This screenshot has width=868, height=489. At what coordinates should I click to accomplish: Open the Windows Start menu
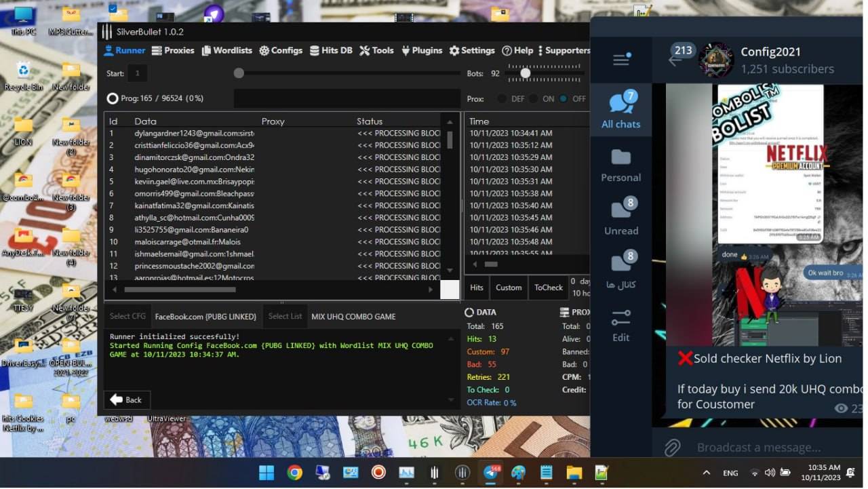tap(267, 473)
